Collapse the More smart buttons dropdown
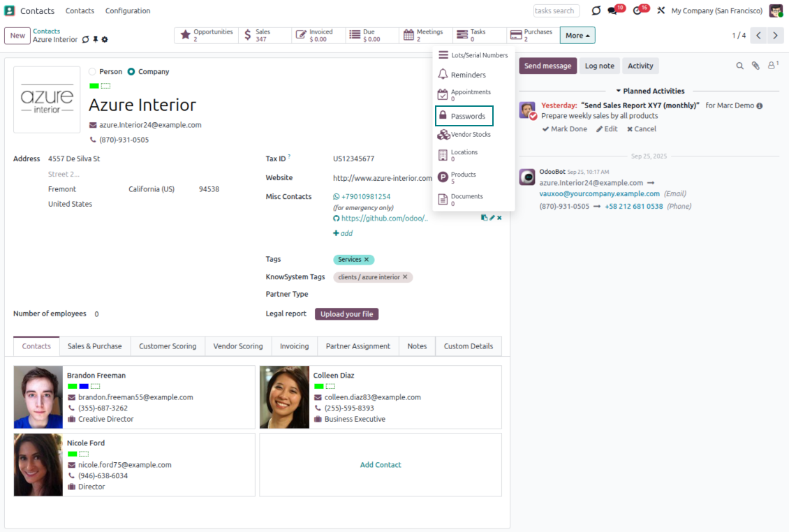Viewport: 789px width, 532px height. tap(577, 36)
